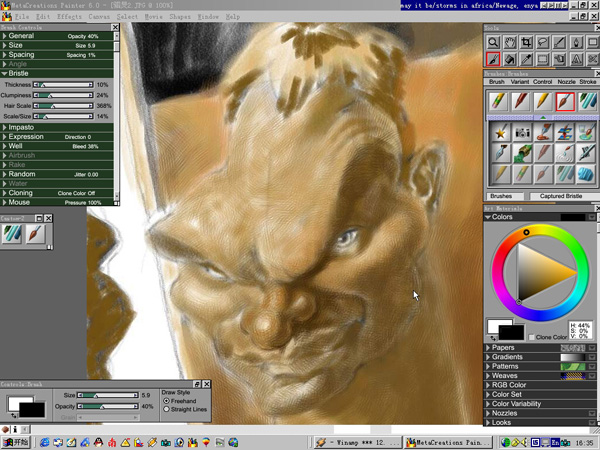
Task: Choose the green-striped pencil brush in top row
Action: click(498, 102)
